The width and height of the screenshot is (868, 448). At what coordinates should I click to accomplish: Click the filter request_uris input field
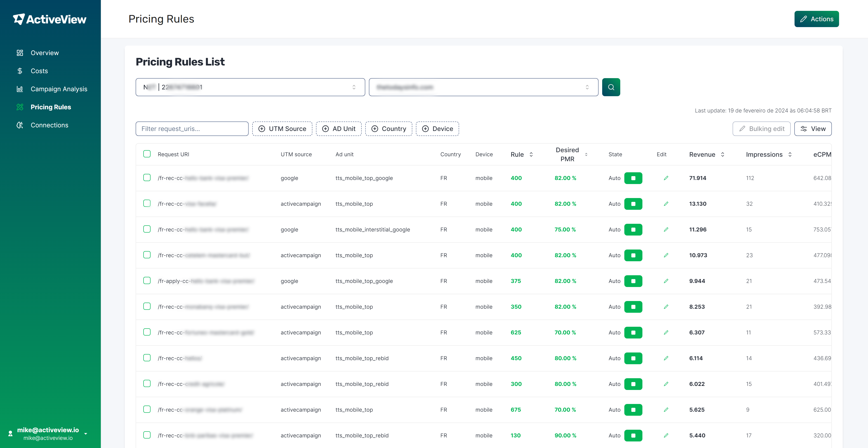coord(192,128)
